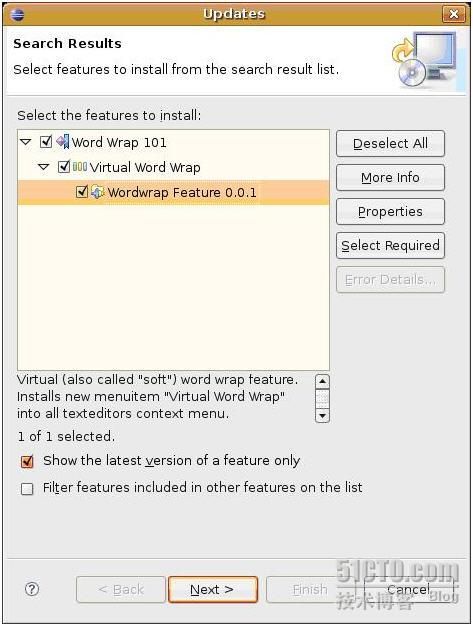Uncheck the Word Wrap 101 checkbox
Image resolution: width=473 pixels, height=624 pixels.
click(x=46, y=142)
